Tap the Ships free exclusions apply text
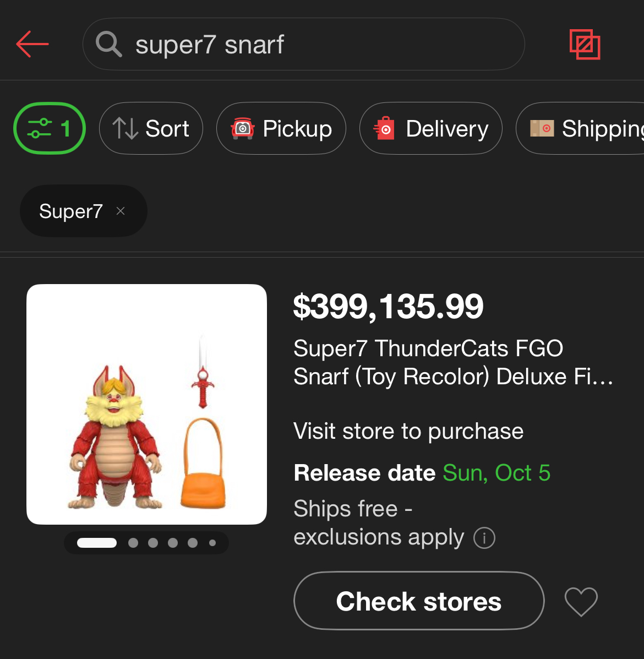The width and height of the screenshot is (644, 659). [379, 523]
